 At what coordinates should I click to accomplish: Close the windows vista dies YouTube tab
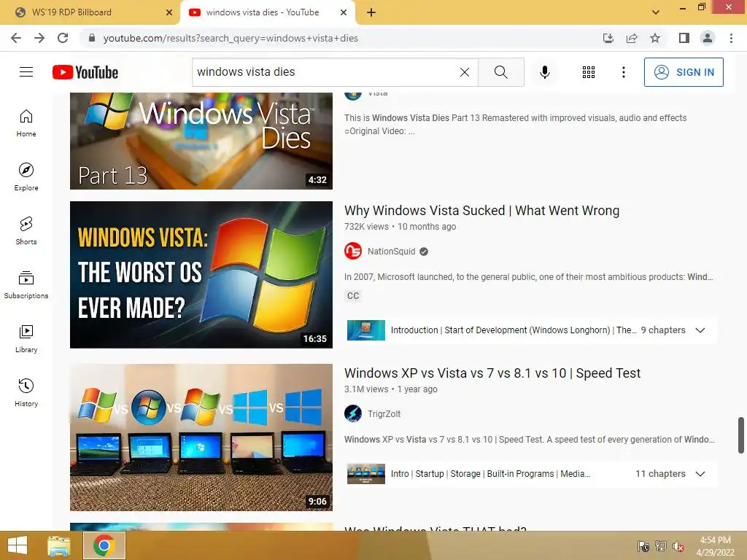tap(344, 12)
